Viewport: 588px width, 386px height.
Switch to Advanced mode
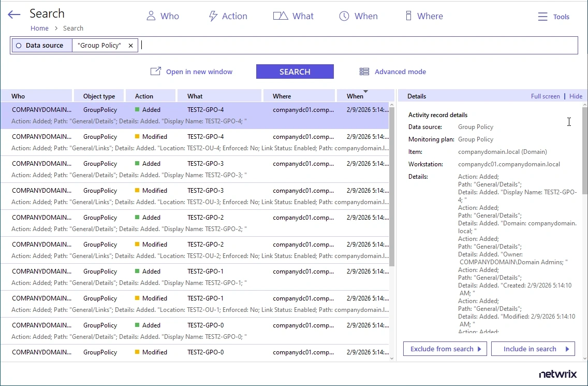pyautogui.click(x=393, y=72)
